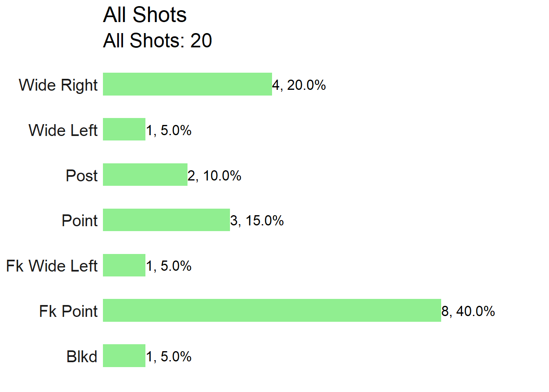Click the Fk Wide Left bar

point(124,265)
